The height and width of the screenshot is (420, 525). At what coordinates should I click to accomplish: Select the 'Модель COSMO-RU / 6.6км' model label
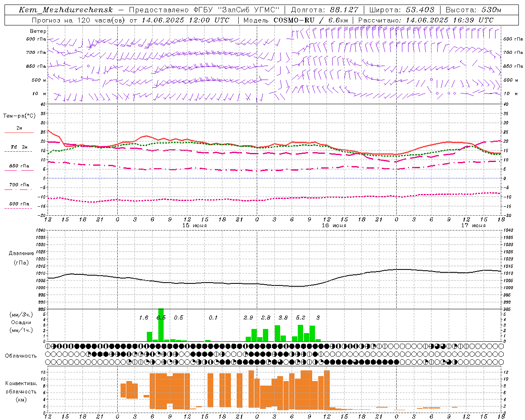[295, 20]
